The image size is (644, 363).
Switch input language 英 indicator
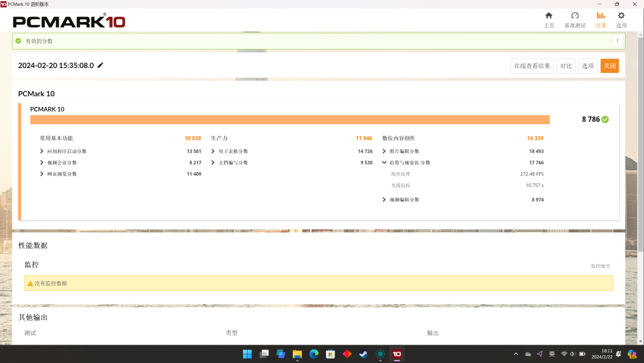click(552, 354)
